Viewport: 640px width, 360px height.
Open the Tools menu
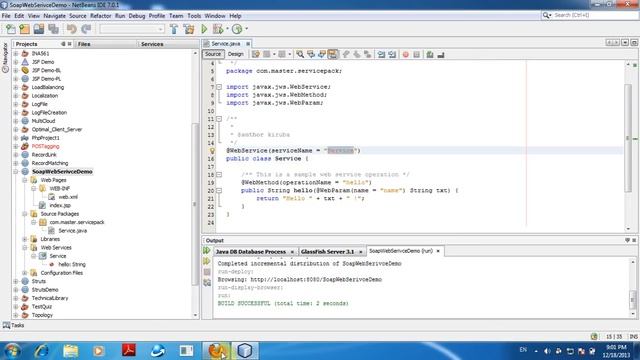(x=194, y=16)
